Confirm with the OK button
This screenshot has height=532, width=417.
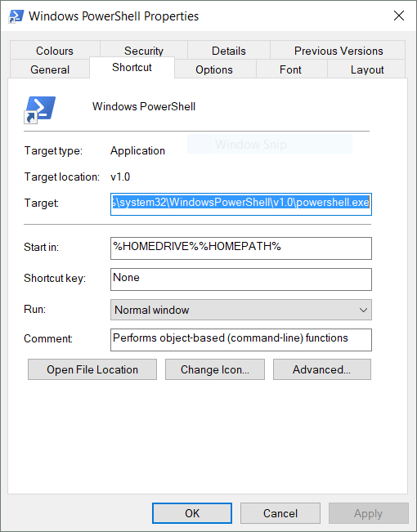click(x=192, y=513)
